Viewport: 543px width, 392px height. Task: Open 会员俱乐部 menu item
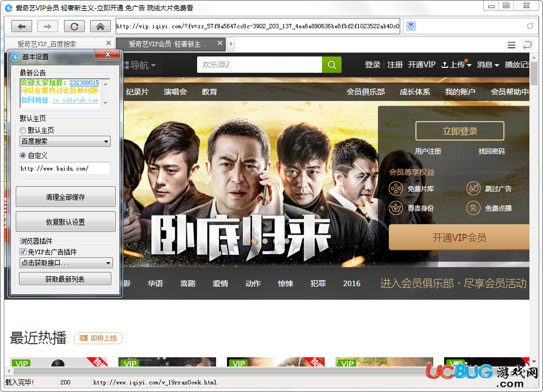365,92
